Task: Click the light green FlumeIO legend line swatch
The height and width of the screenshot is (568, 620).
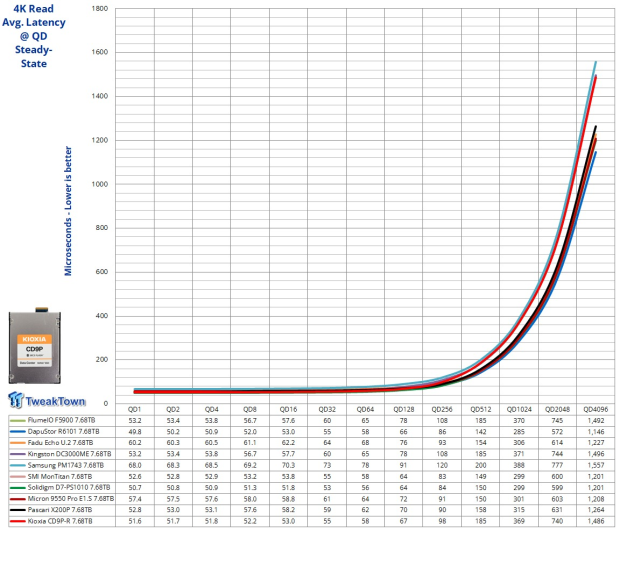Action: pos(18,420)
